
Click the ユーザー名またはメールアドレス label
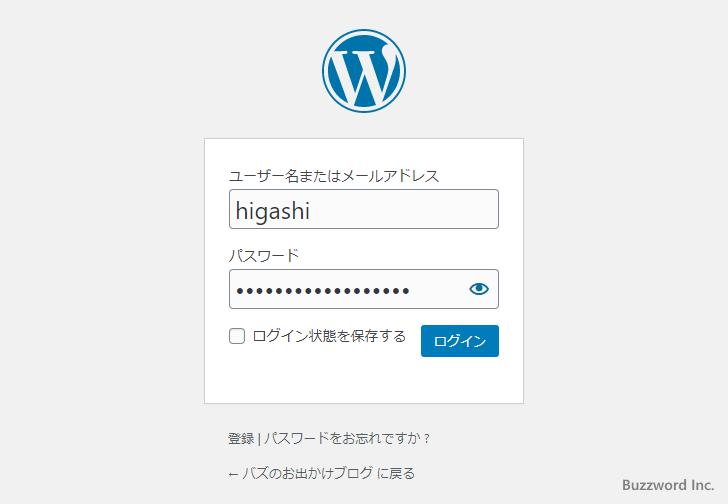334,176
